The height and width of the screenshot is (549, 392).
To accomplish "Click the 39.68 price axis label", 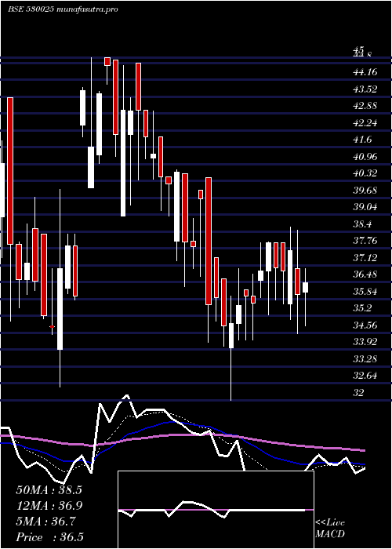I will pos(365,191).
